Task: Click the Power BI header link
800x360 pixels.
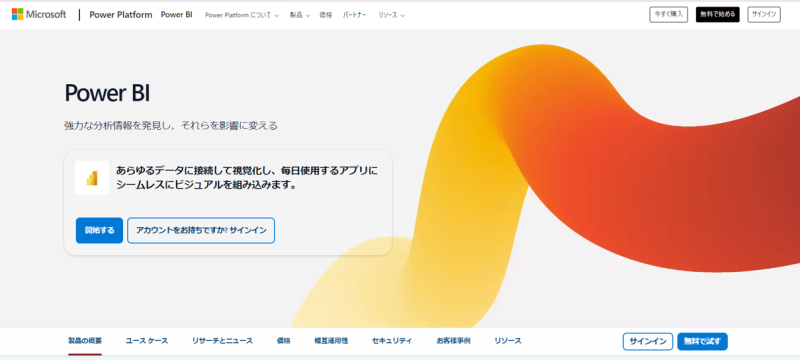Action: (177, 15)
